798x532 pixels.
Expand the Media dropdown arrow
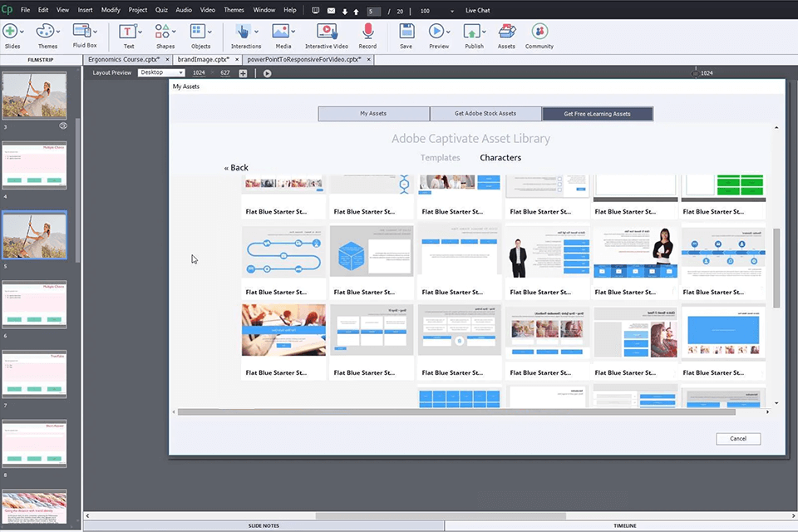coord(293,32)
